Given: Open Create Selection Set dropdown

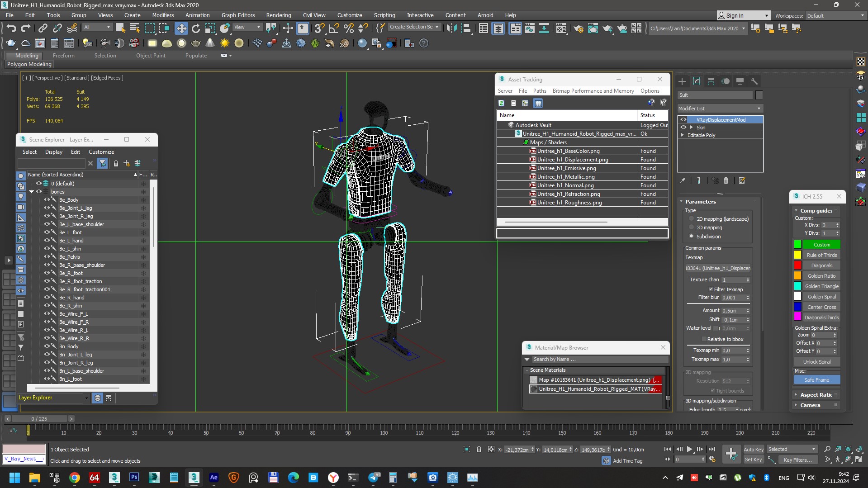Looking at the screenshot, I should [414, 27].
